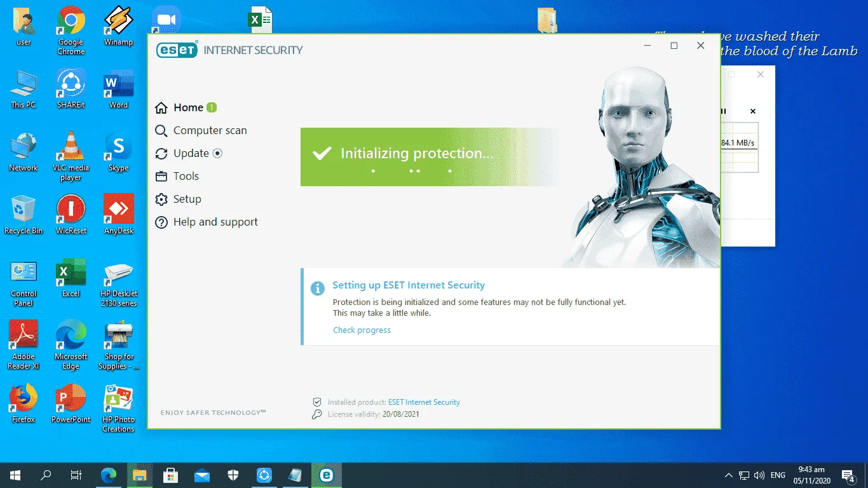Open This PC from the desktop

tap(24, 90)
